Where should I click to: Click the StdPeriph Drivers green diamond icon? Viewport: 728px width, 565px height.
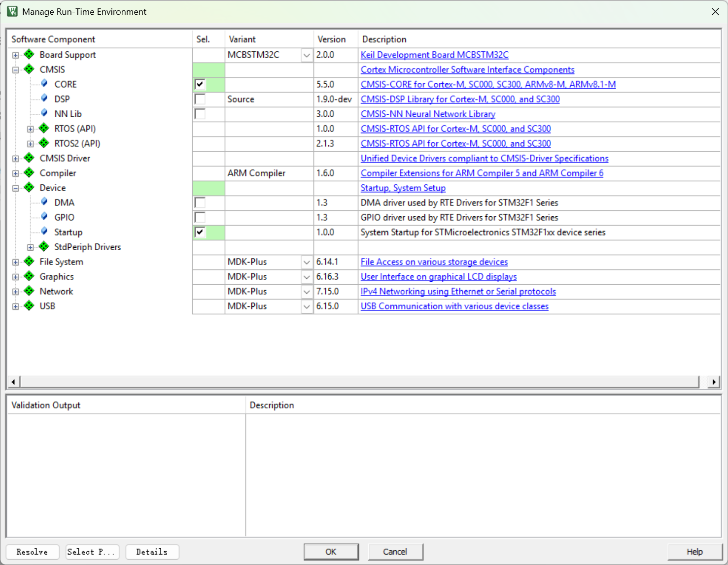[x=44, y=246]
